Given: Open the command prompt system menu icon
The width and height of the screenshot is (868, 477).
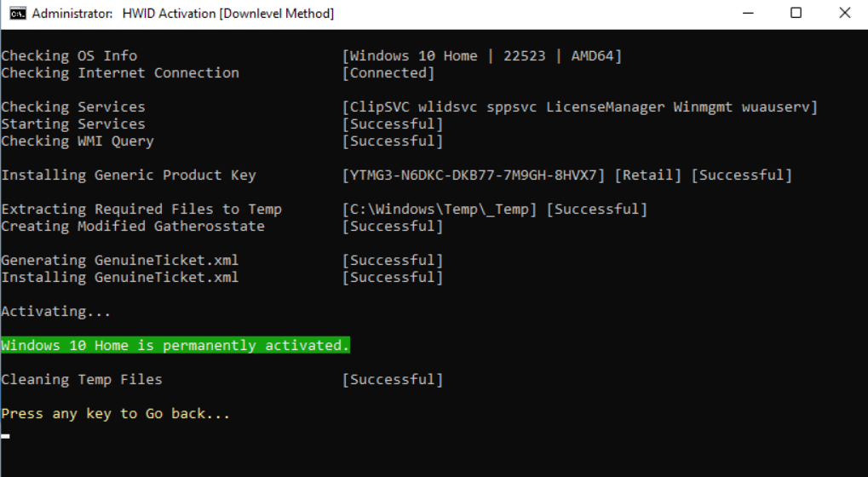Looking at the screenshot, I should click(x=18, y=14).
